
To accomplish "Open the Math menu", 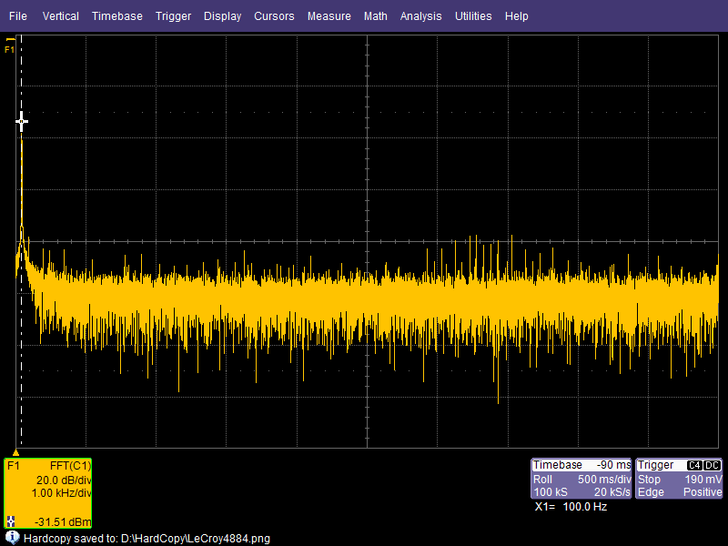I will pyautogui.click(x=375, y=16).
